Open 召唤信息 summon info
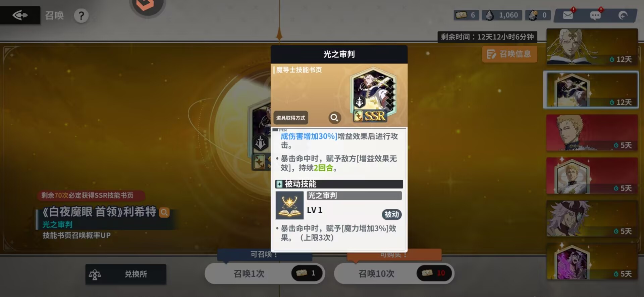 tap(509, 54)
